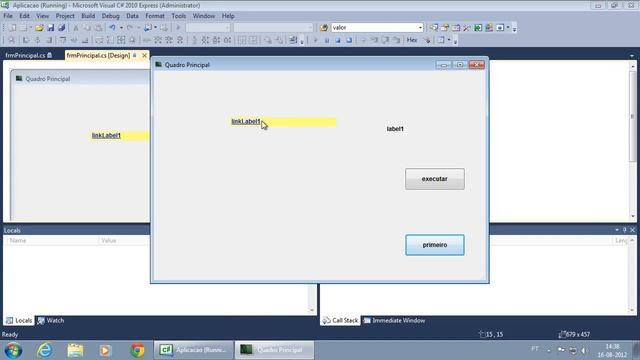Viewport: 640px width, 360px height.
Task: Click the Break All pause icon
Action: coord(327,40)
